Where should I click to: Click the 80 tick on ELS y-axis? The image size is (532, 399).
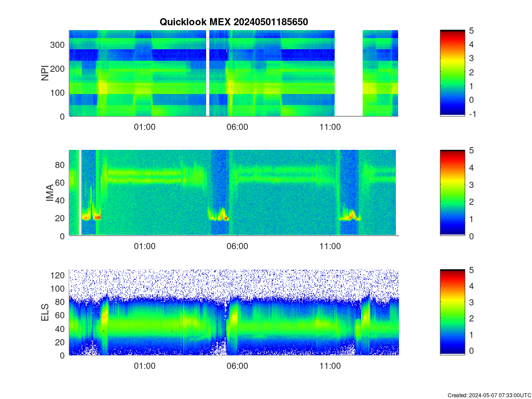pos(60,302)
